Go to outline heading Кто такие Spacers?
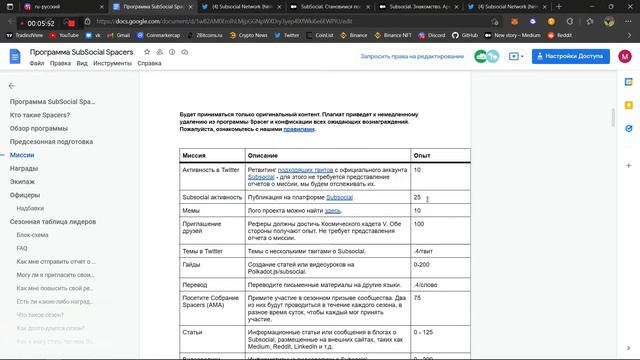This screenshot has height=360, width=640. 40,115
